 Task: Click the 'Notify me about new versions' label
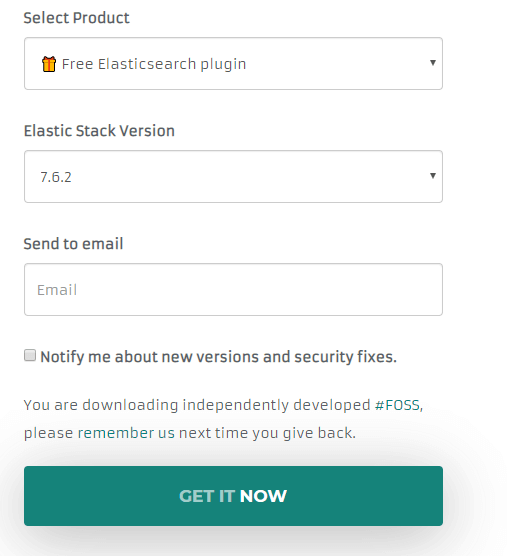[x=218, y=357]
